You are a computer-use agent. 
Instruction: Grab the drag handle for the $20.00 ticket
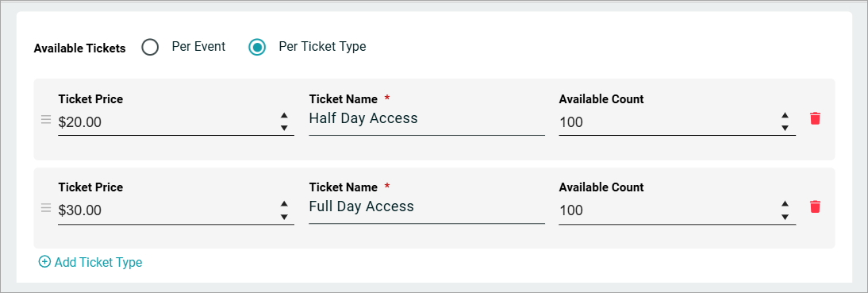(x=46, y=120)
